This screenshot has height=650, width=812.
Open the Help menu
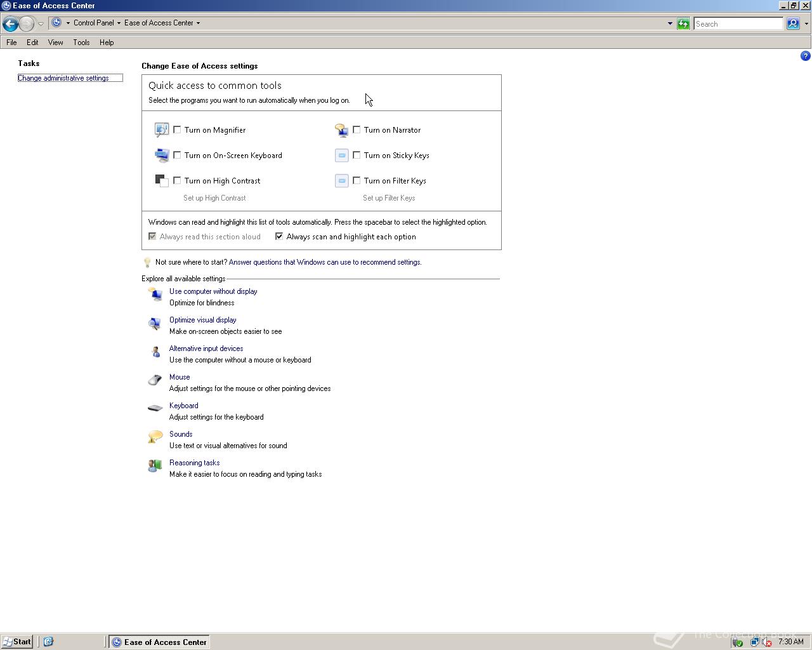(107, 43)
